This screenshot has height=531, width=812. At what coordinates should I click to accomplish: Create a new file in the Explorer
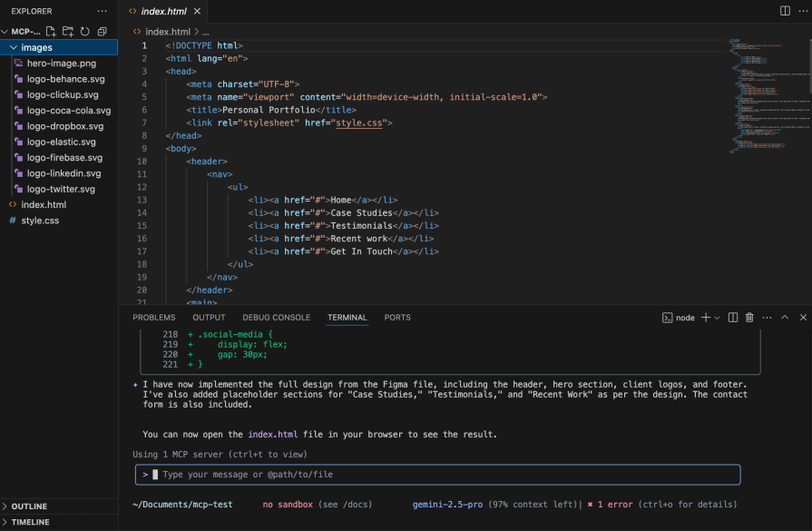coord(50,30)
